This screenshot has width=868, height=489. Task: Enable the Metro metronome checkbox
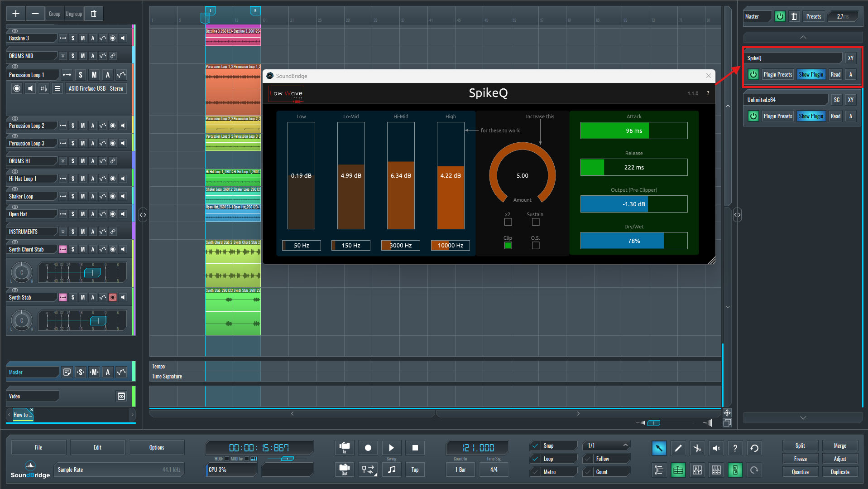[x=535, y=472]
